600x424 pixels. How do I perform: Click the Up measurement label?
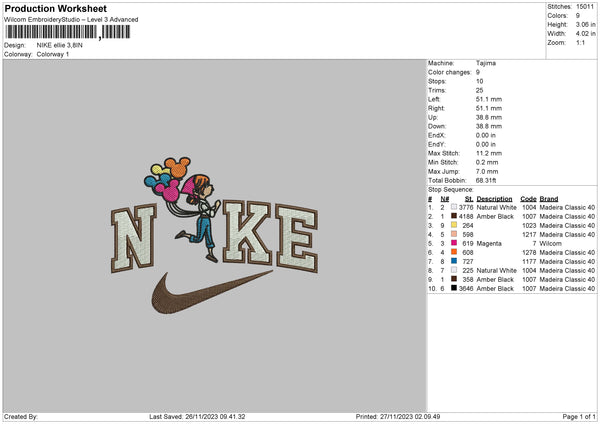[x=433, y=117]
